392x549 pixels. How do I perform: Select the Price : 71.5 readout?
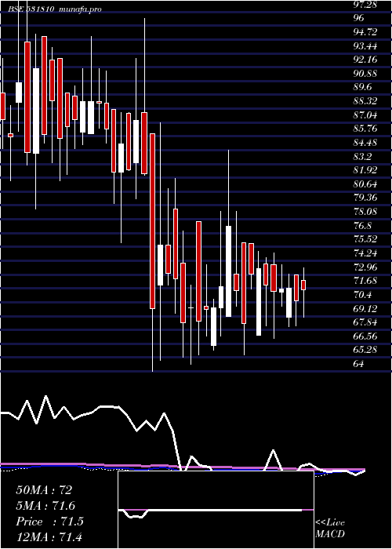point(49,522)
